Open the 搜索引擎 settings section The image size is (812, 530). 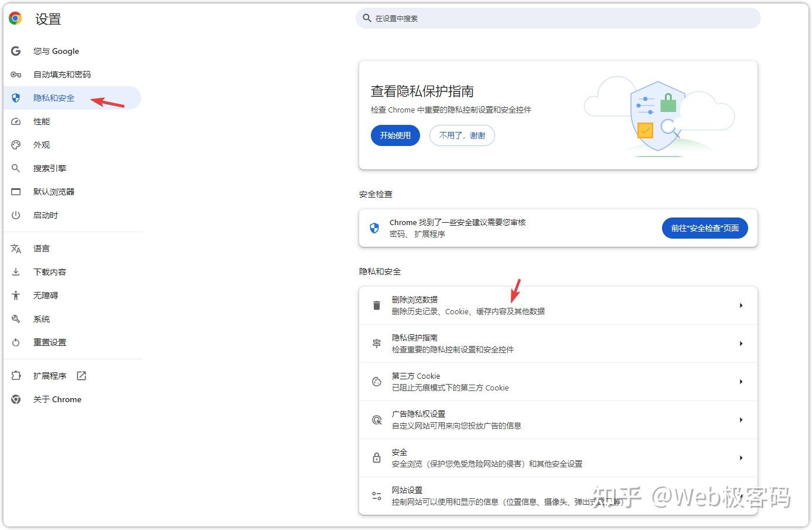(73, 168)
